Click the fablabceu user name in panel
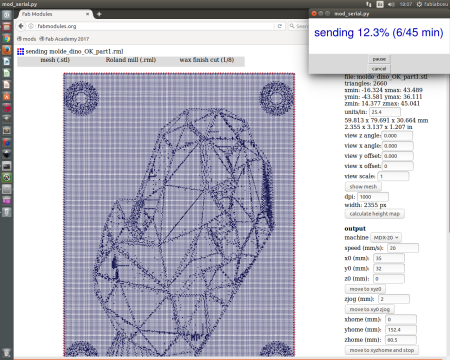The width and height of the screenshot is (450, 360). (436, 4)
